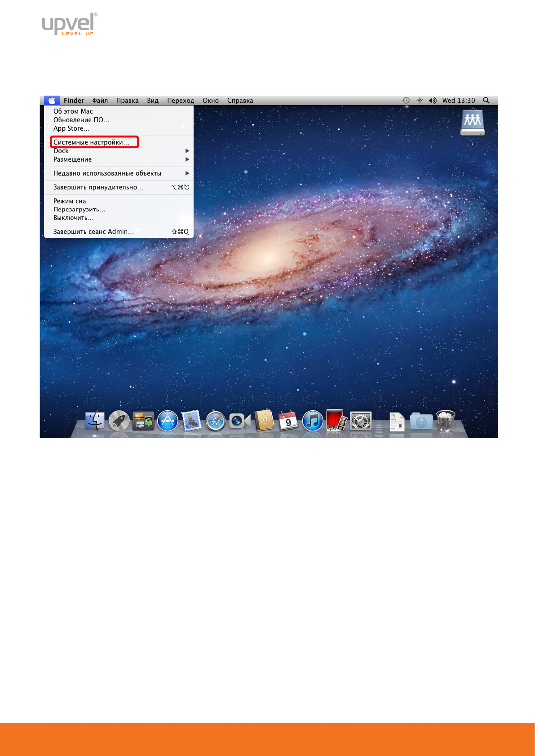Screen dimensions: 535x756
Task: Launch Safari from the Dock
Action: click(216, 422)
